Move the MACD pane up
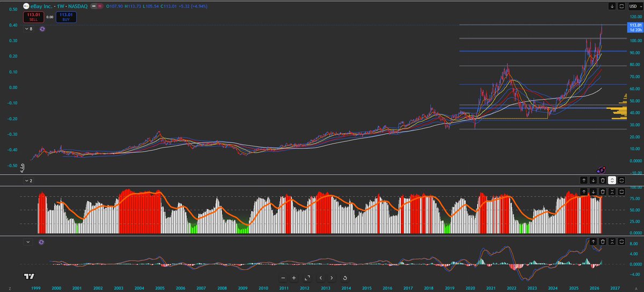 pos(593,242)
